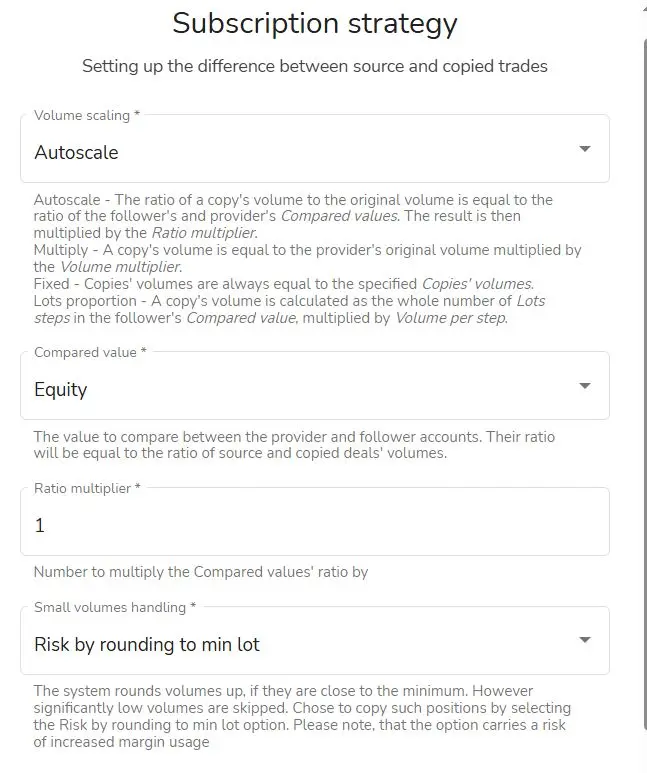Click 'Risk by rounding to min lot' value

(147, 645)
